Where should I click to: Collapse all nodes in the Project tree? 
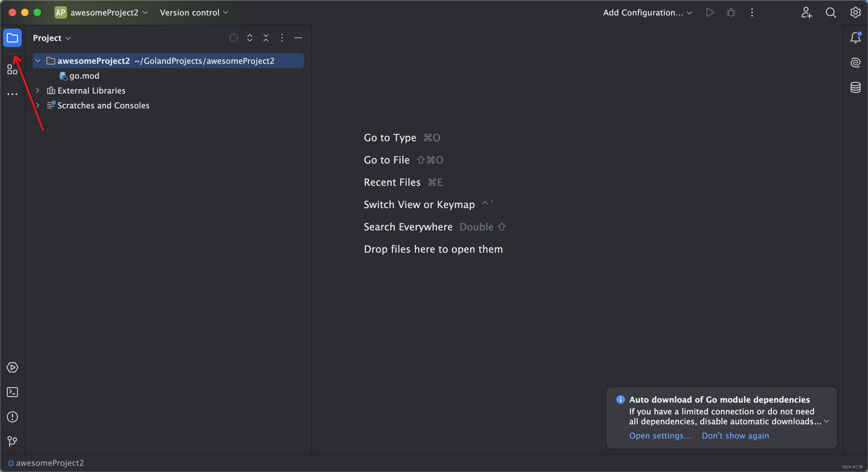[266, 38]
